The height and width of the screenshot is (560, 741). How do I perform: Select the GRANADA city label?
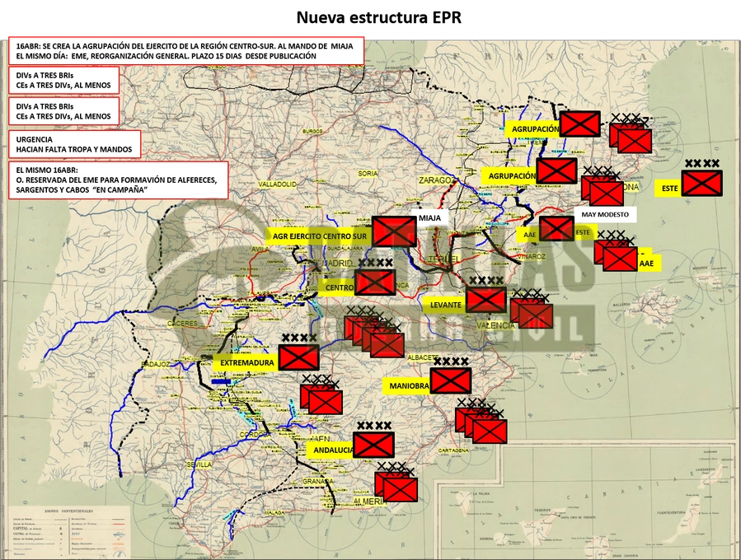click(x=317, y=481)
